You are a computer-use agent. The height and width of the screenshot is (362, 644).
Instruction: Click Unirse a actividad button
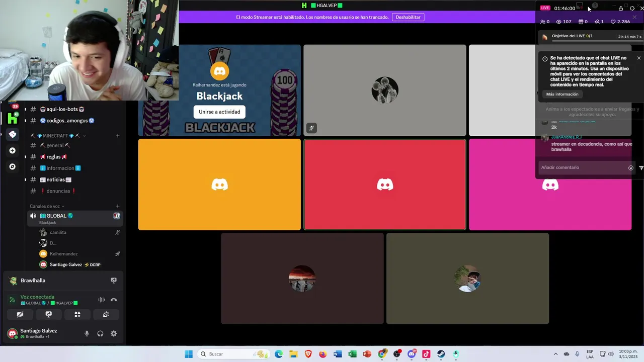219,112
